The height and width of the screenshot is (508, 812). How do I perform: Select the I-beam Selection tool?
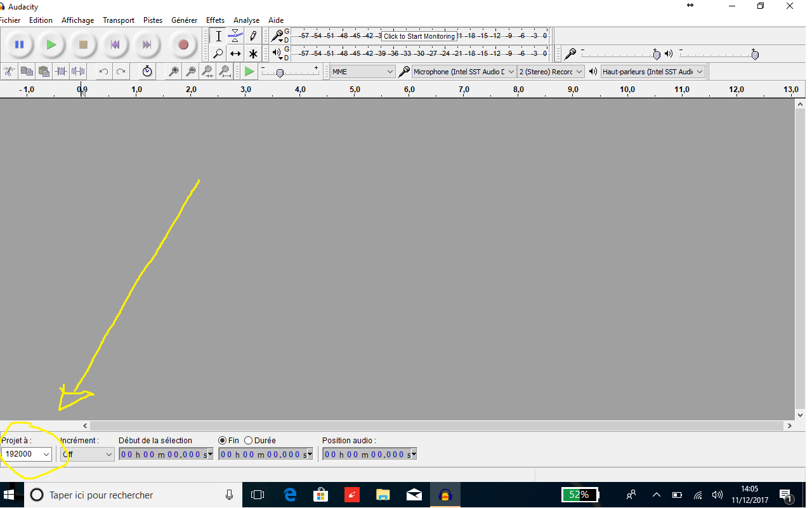(x=218, y=36)
